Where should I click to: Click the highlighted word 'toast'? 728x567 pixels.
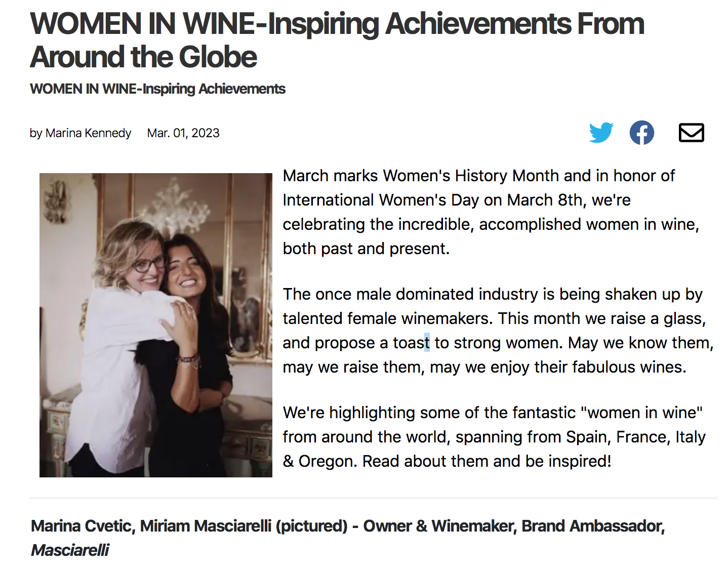[x=411, y=343]
